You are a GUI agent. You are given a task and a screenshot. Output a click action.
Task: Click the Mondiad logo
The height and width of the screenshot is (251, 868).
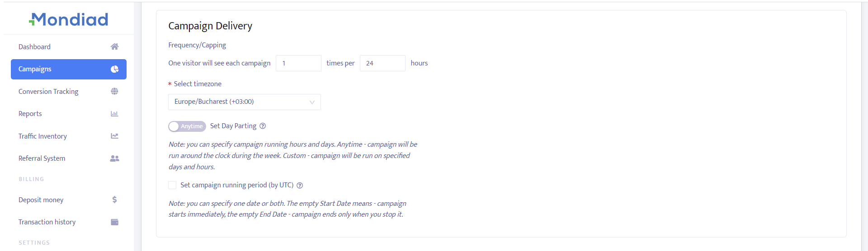[69, 19]
